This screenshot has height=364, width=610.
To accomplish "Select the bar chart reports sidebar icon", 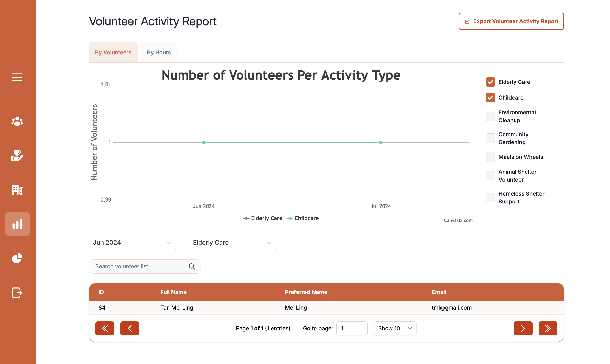I will coord(17,224).
